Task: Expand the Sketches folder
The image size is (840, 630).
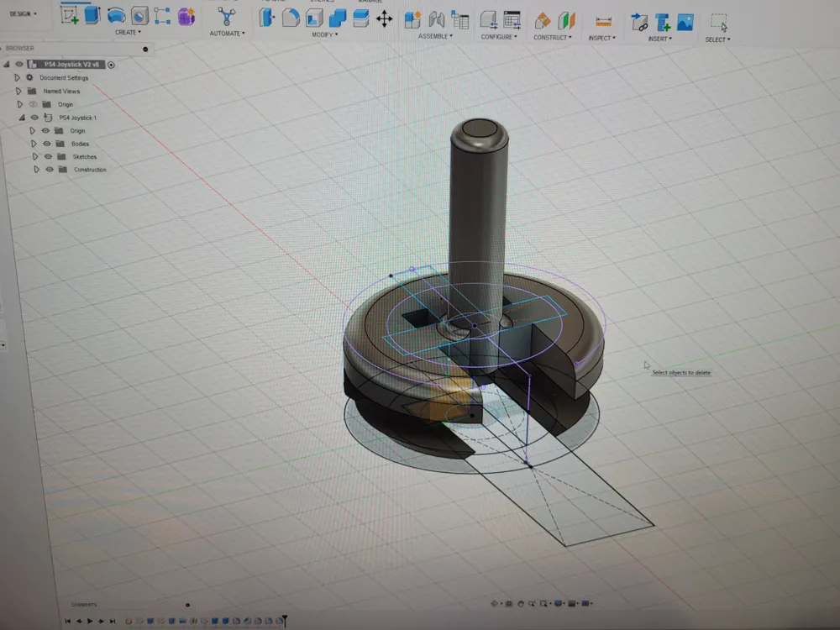Action: click(x=35, y=156)
